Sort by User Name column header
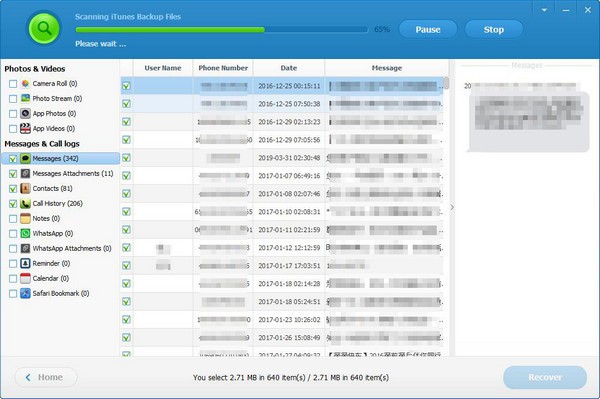This screenshot has width=600, height=399. [163, 68]
